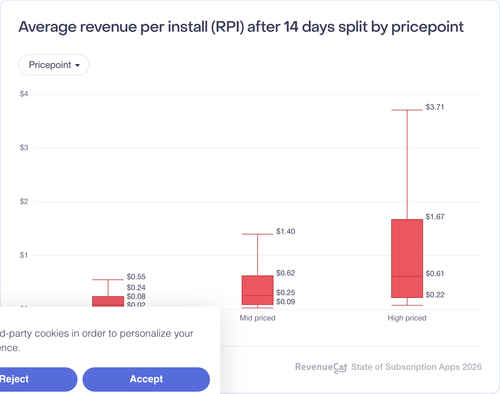Click the $3 y-axis label
This screenshot has height=394, width=500.
[24, 148]
